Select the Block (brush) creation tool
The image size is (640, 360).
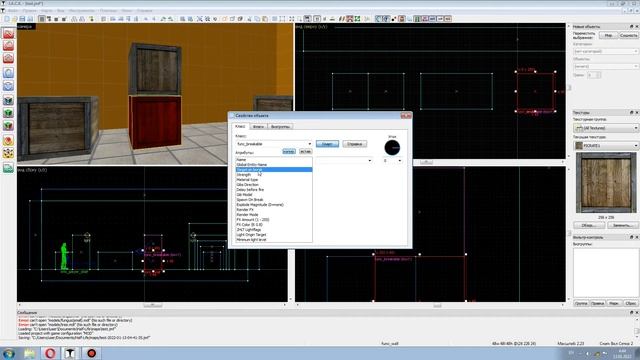tap(8, 85)
